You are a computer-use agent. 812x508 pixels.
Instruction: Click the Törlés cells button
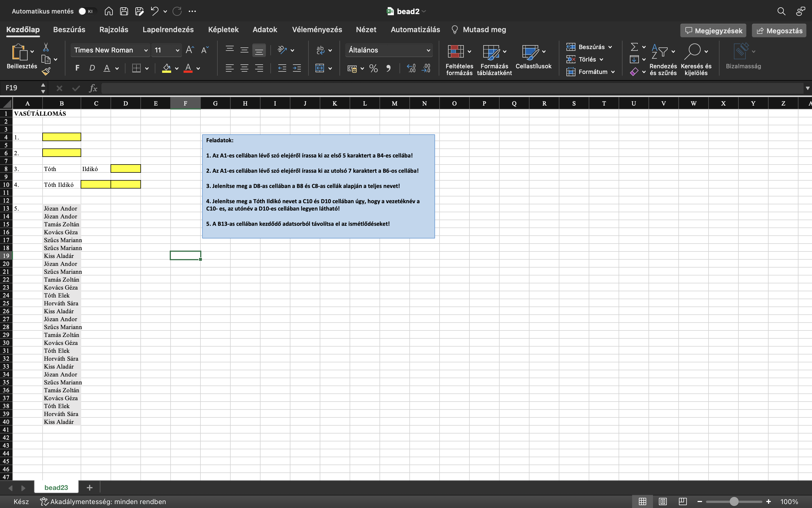coord(585,60)
